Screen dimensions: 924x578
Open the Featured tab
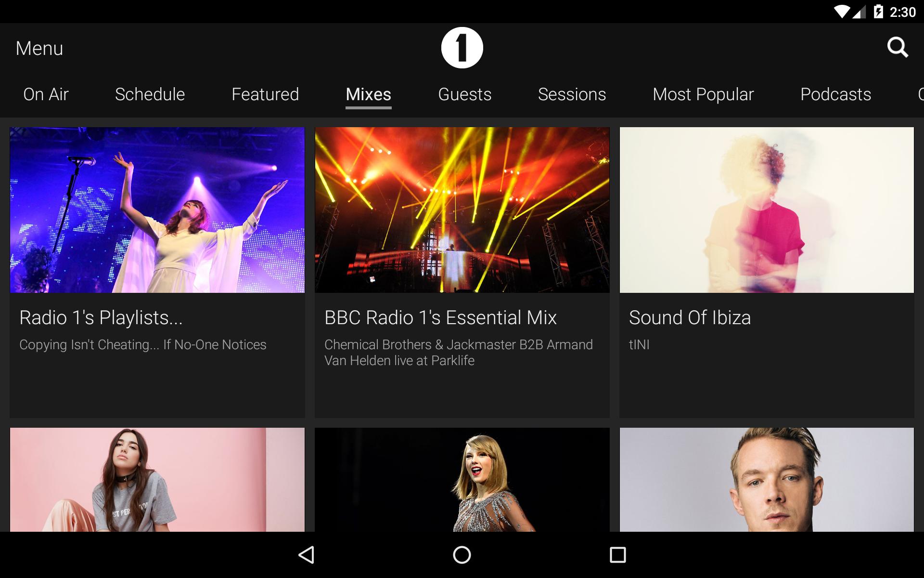265,94
